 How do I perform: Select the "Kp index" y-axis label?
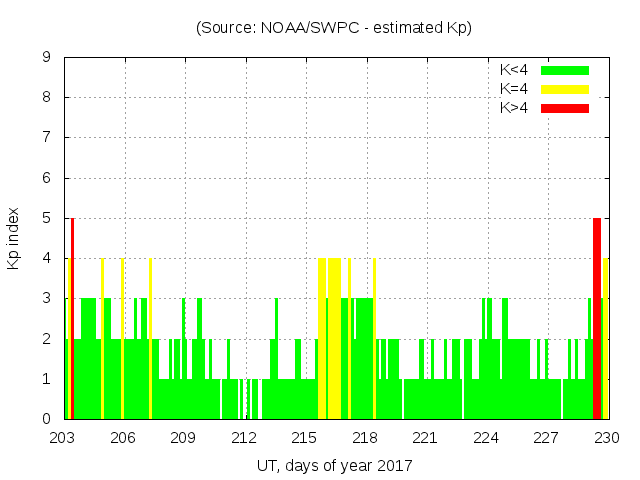[x=14, y=238]
